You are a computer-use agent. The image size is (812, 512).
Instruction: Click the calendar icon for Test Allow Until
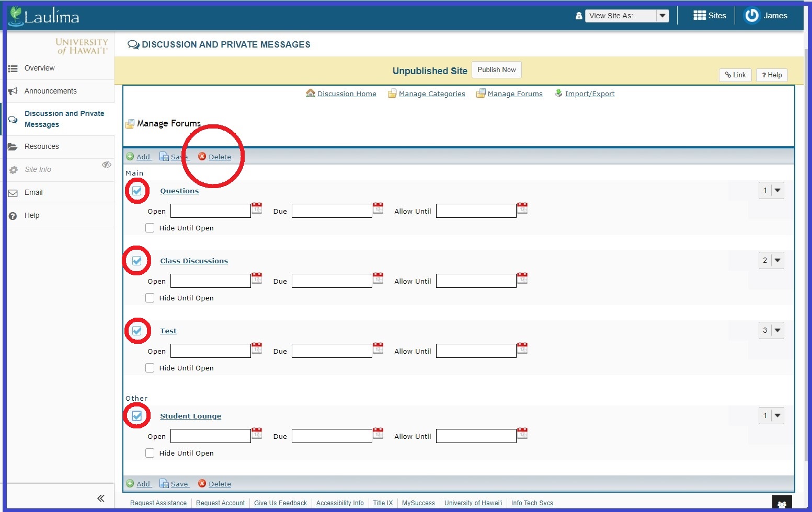tap(522, 348)
